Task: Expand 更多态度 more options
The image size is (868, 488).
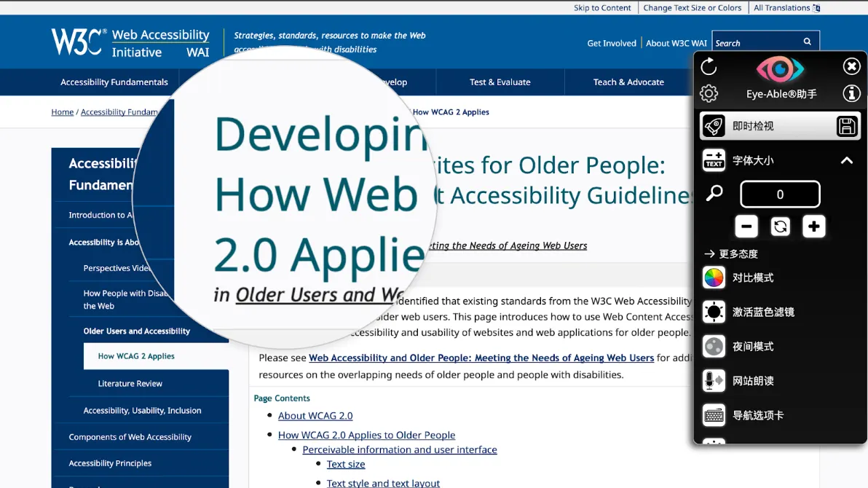Action: click(x=731, y=253)
